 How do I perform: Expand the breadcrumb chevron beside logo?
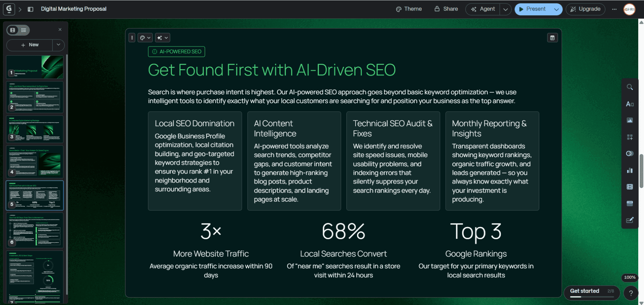point(20,9)
